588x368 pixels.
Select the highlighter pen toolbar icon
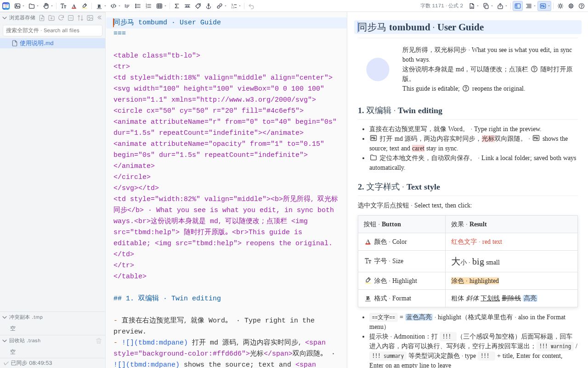click(85, 6)
